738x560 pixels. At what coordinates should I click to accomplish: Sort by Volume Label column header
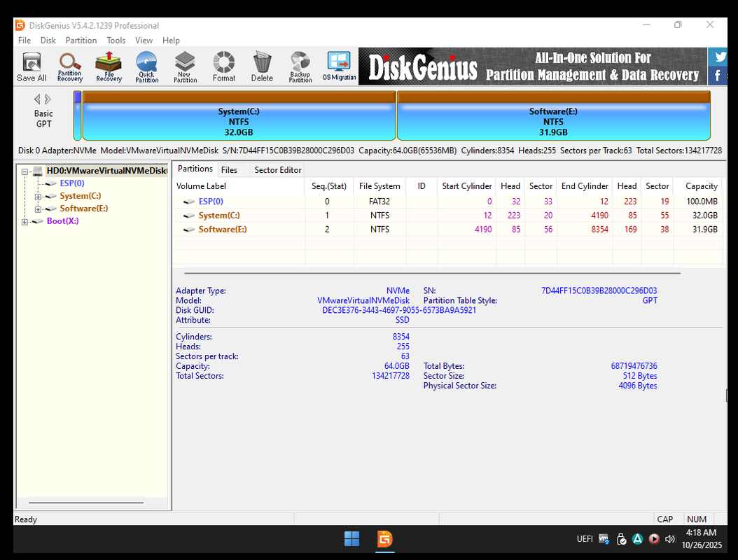coord(239,186)
